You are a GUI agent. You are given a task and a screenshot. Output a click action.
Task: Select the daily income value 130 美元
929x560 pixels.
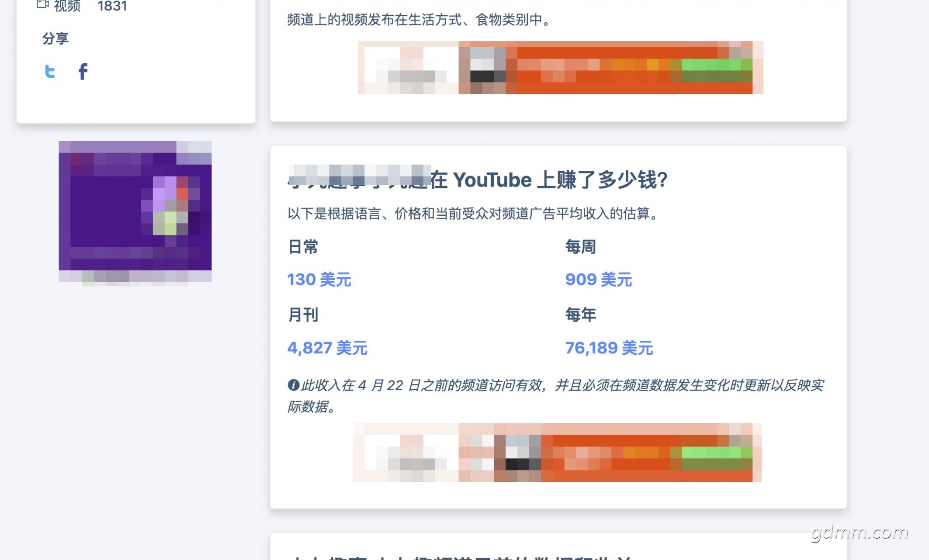319,280
